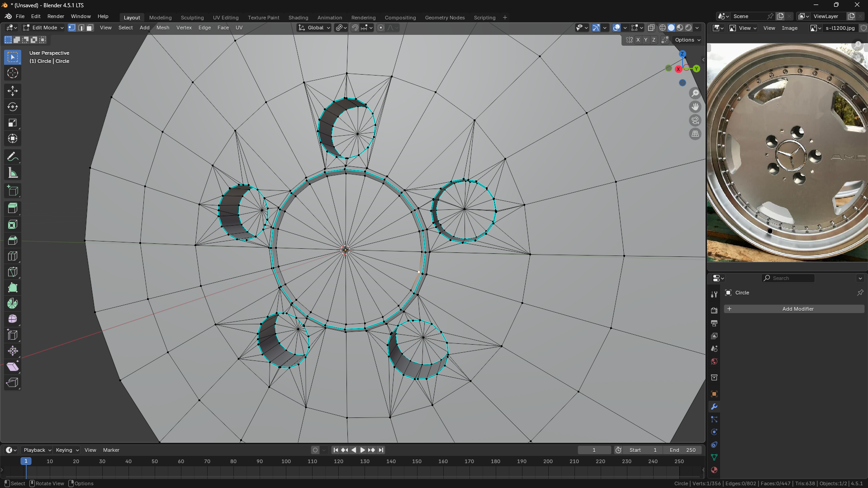Select the Shrink/Fatten tool
Image resolution: width=868 pixels, height=488 pixels.
(x=13, y=351)
